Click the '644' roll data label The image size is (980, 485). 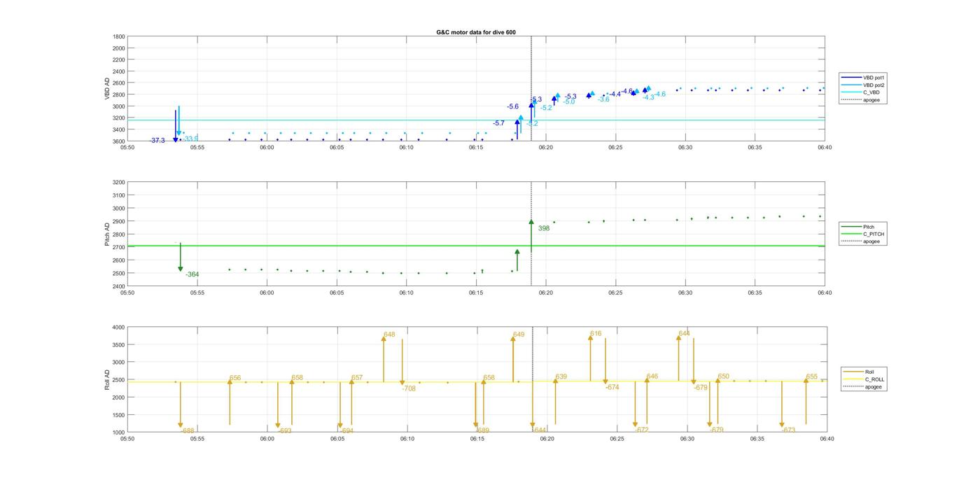pos(684,333)
